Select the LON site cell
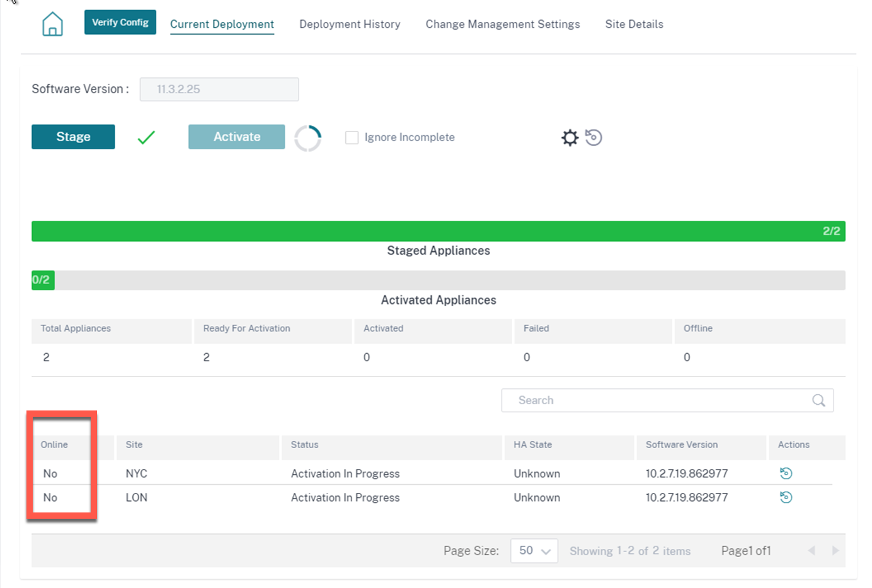This screenshot has height=588, width=872. pyautogui.click(x=136, y=497)
